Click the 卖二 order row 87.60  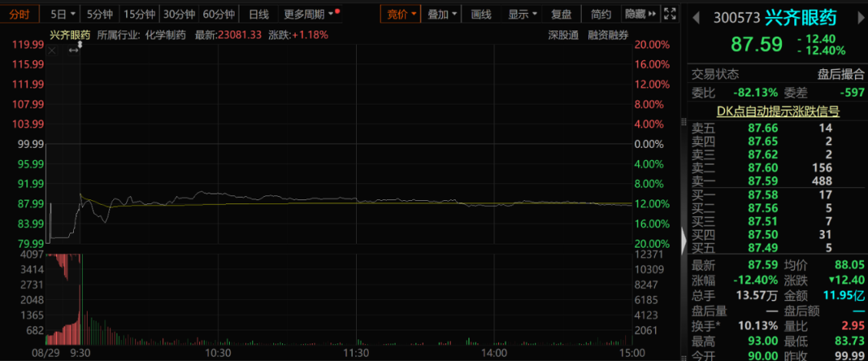[x=778, y=168]
